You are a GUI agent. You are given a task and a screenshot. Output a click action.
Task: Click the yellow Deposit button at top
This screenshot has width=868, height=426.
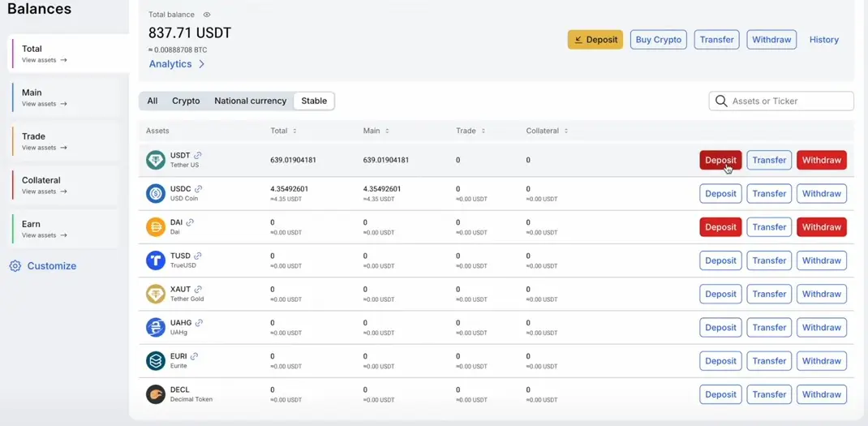pyautogui.click(x=595, y=40)
